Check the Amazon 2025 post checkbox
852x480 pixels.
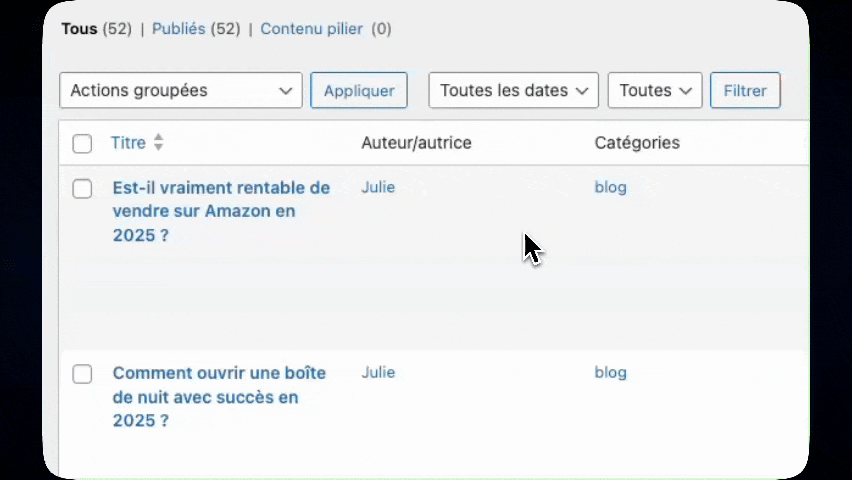(82, 189)
